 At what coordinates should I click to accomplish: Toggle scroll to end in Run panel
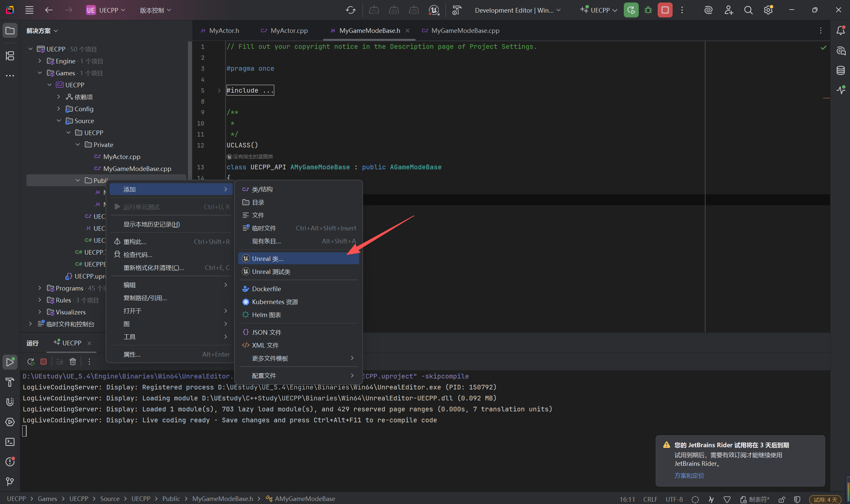pyautogui.click(x=59, y=362)
